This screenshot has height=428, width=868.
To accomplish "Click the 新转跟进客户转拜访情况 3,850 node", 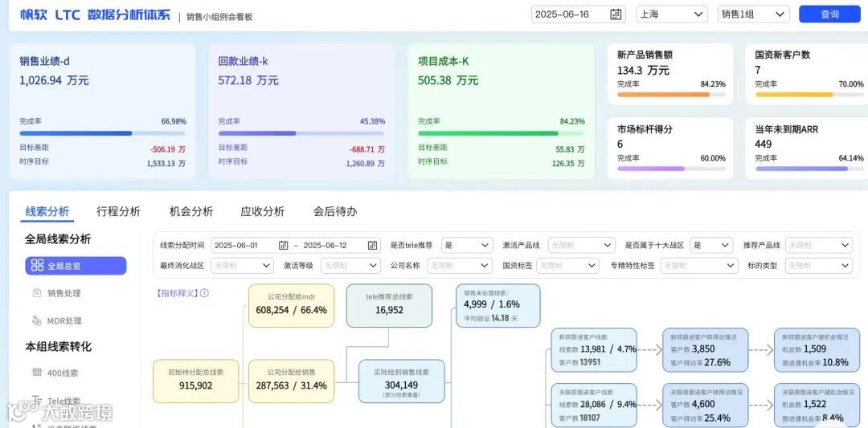I will pyautogui.click(x=706, y=350).
